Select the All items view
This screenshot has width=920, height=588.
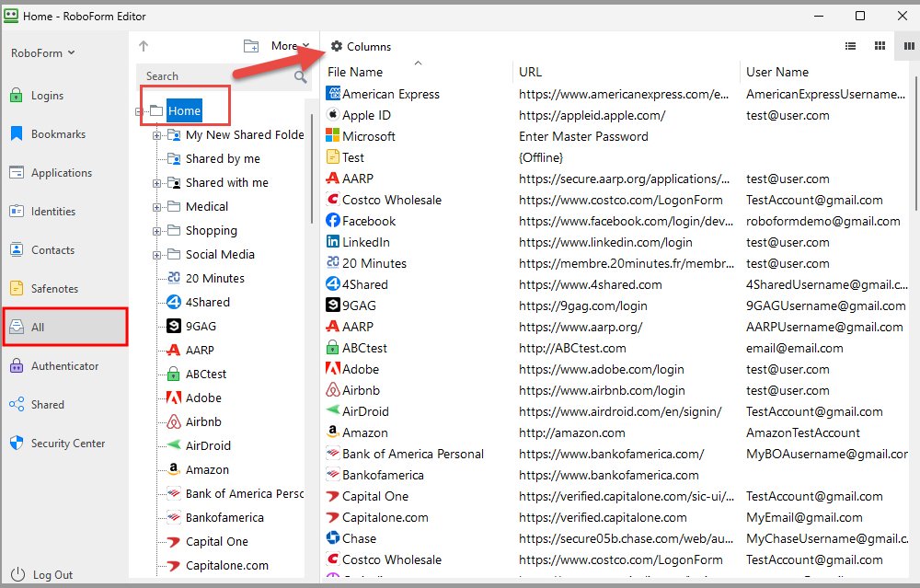65,327
